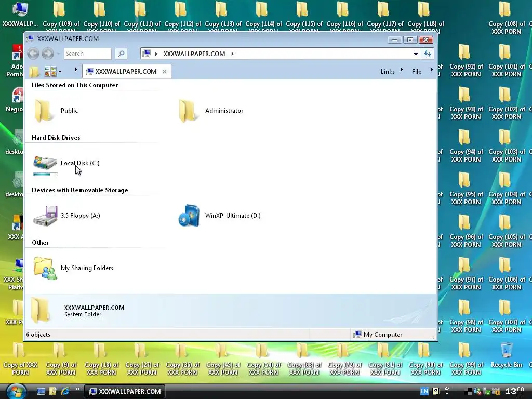Open the Windows Start orb

pos(16,391)
